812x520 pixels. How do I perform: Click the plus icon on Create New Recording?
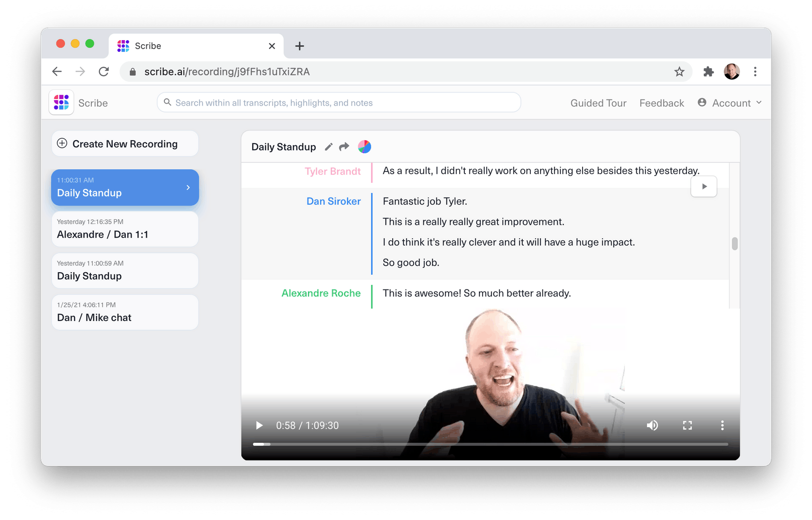point(62,143)
